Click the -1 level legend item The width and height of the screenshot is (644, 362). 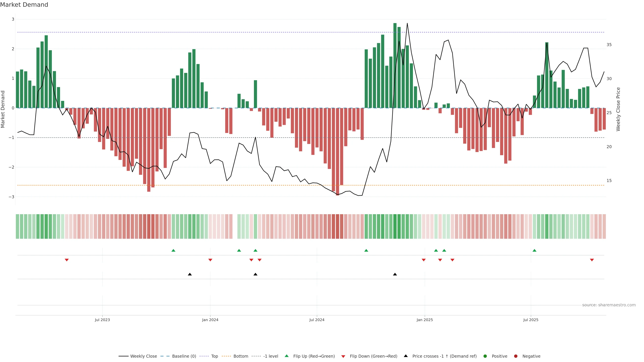[x=271, y=356]
